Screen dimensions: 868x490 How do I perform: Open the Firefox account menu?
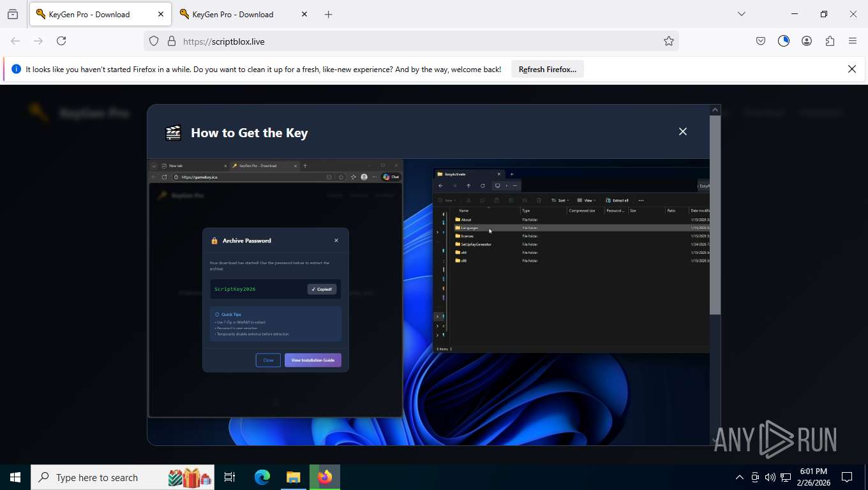807,41
